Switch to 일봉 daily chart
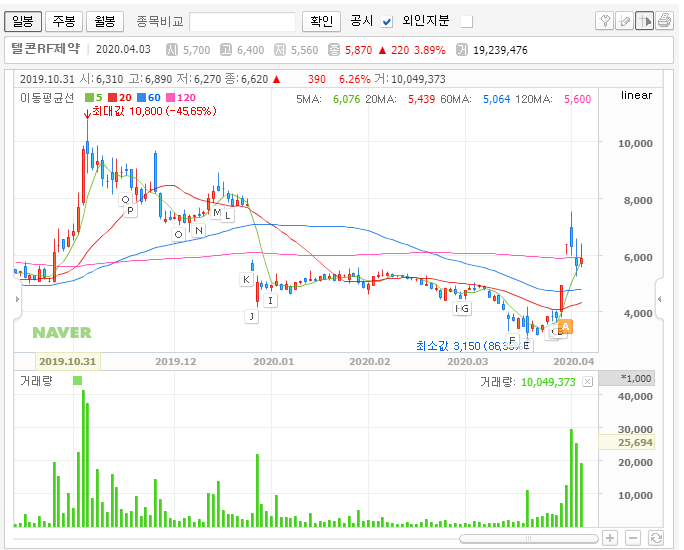 [23, 21]
